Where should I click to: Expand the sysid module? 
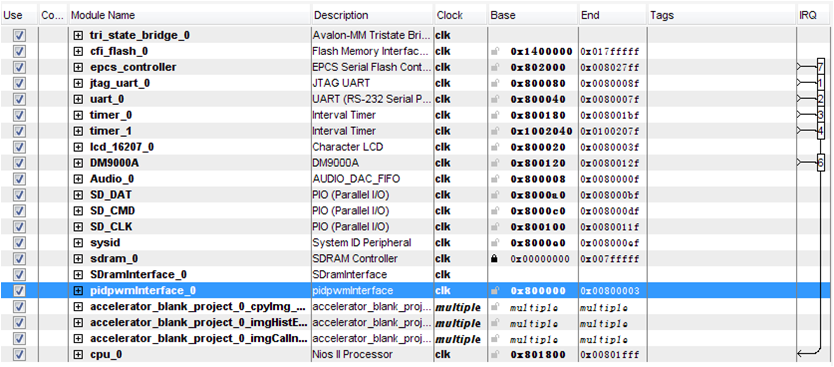tap(78, 243)
